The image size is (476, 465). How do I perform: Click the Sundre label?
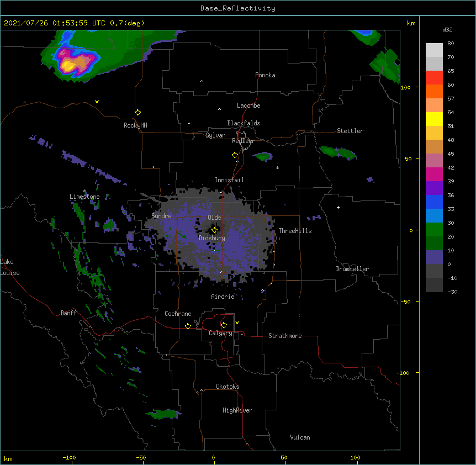[x=161, y=216]
